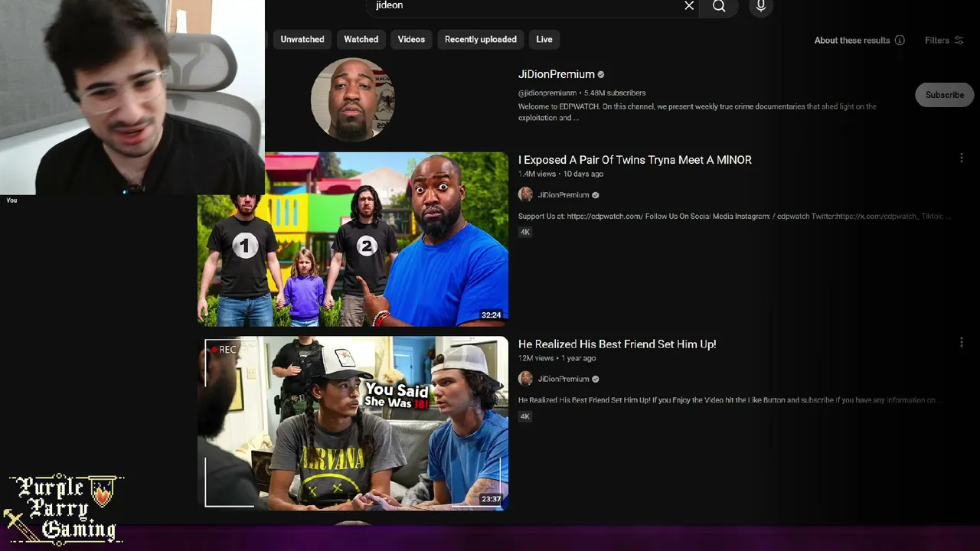Click "12M views · 1 year ago" text
Screen dimensions: 980x551
pos(557,358)
